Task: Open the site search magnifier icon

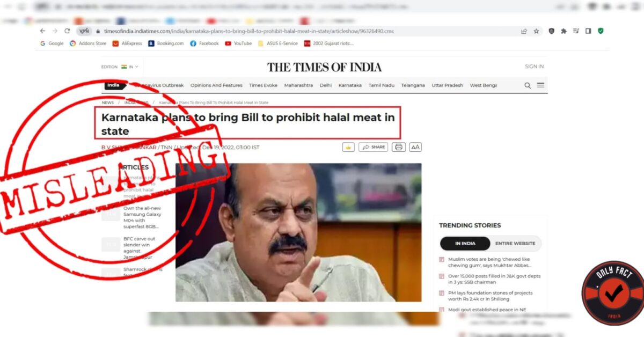Action: pos(528,85)
